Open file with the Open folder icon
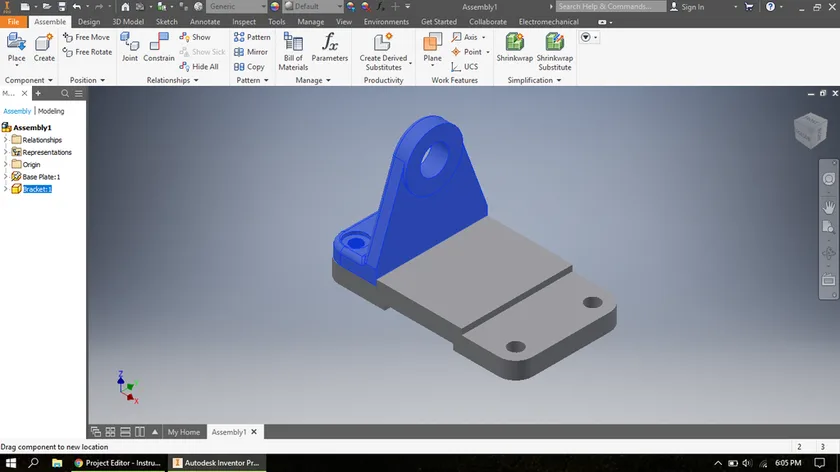 pos(47,6)
